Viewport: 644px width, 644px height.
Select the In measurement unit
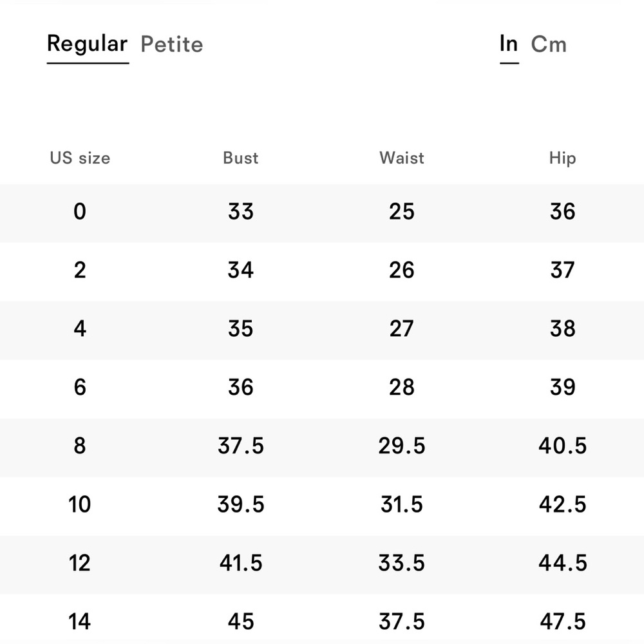click(x=509, y=44)
